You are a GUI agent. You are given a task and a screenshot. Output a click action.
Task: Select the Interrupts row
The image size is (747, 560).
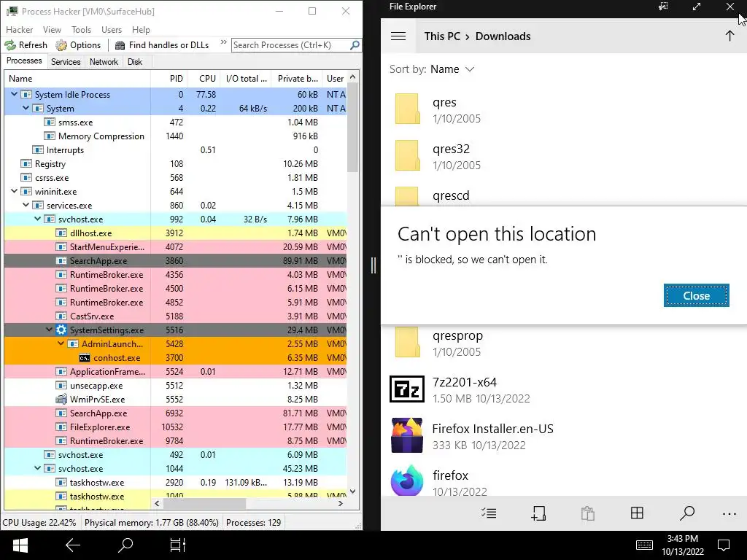pyautogui.click(x=175, y=150)
